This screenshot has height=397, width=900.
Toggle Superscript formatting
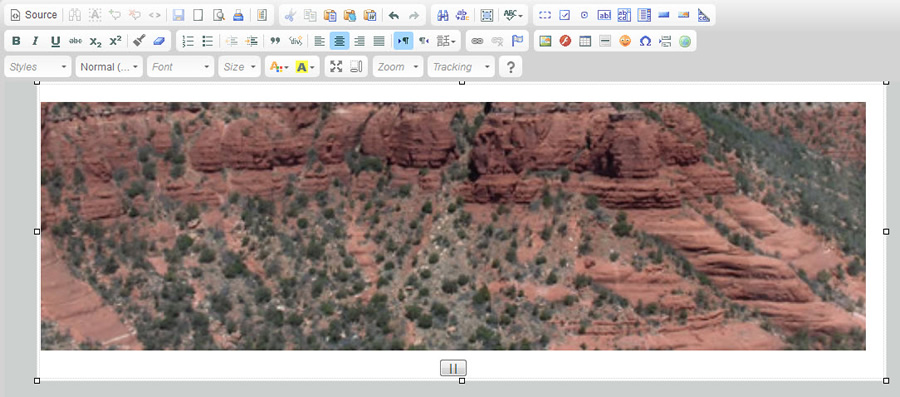[115, 41]
